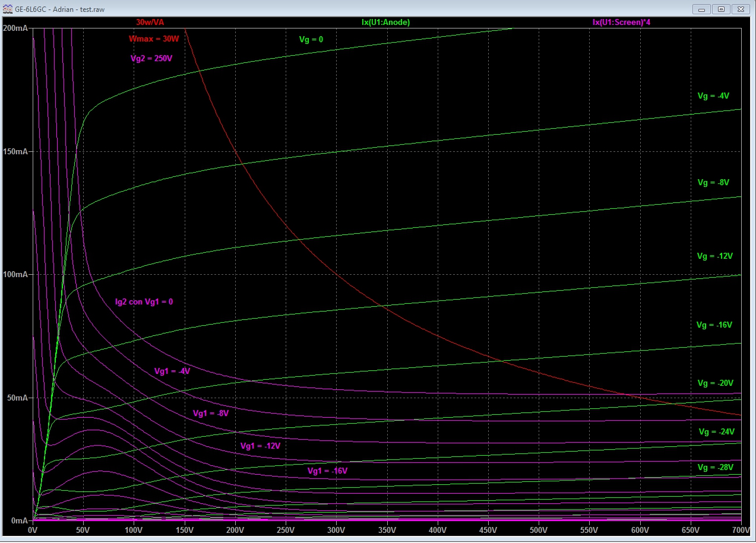Viewport: 756px width, 543px height.
Task: Click the magenta Vg1 = -16V annotation
Action: [327, 471]
